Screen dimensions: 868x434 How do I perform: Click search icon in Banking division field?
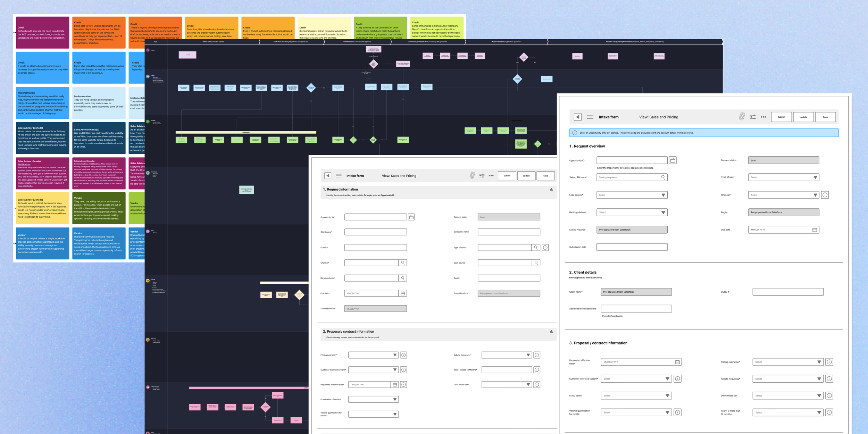(403, 278)
